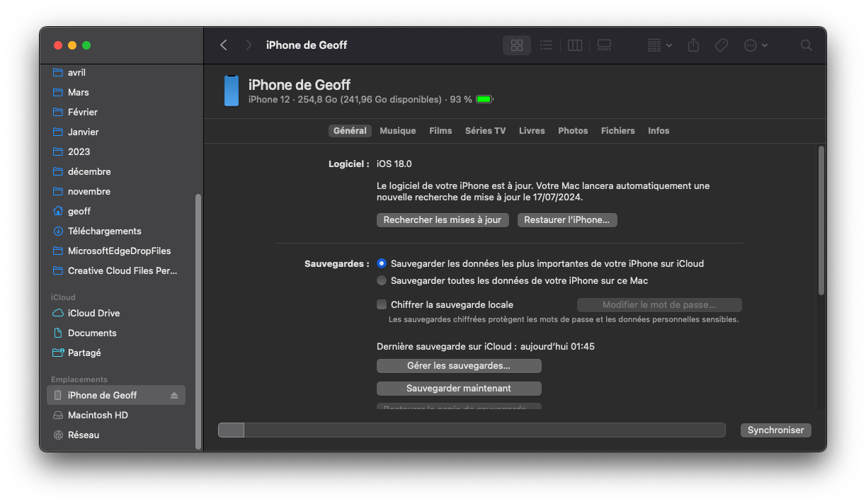Click the Synchroniser button

[x=776, y=430]
